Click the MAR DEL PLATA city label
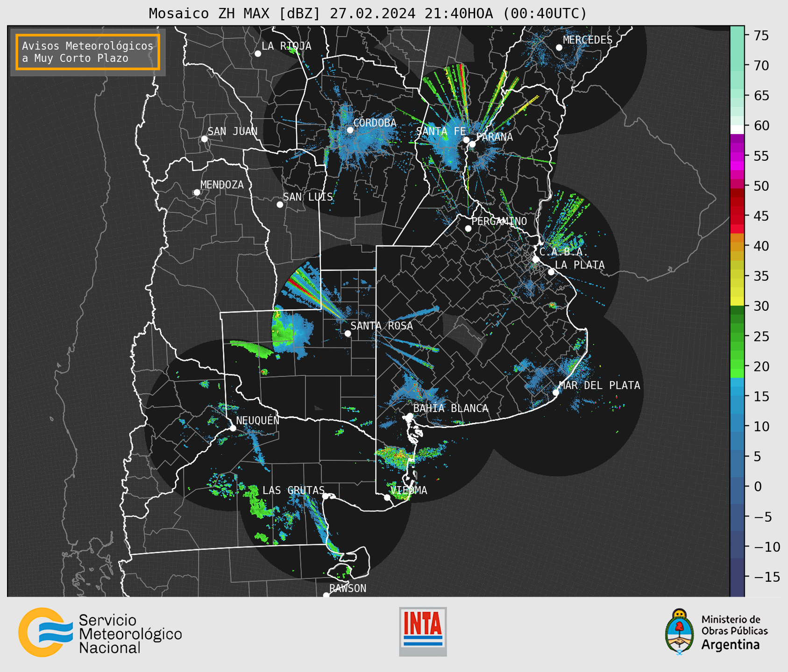This screenshot has height=672, width=788. coord(599,385)
